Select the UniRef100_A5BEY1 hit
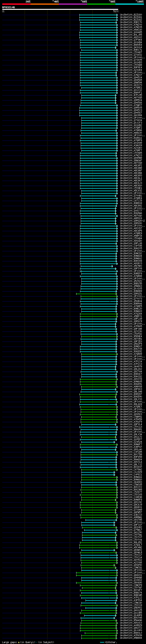 (x=131, y=316)
